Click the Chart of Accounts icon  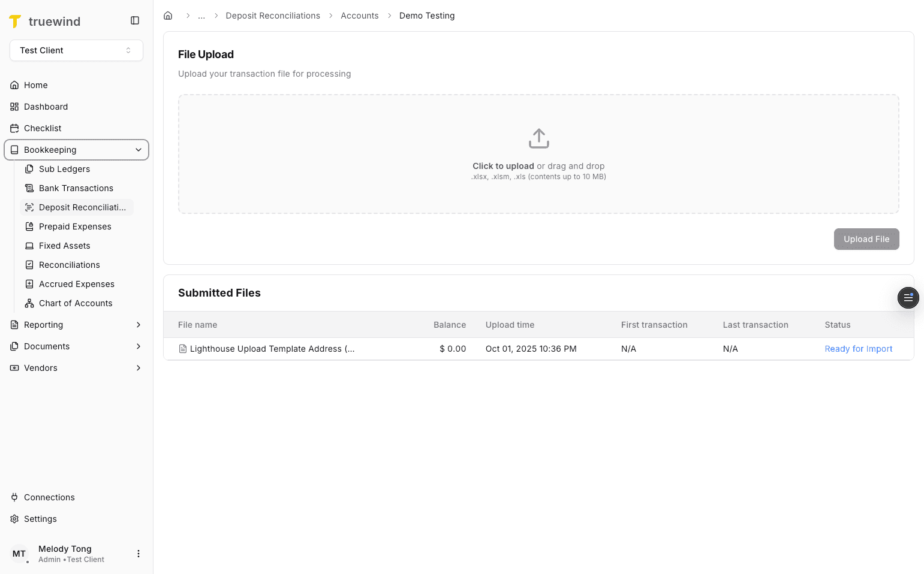29,303
